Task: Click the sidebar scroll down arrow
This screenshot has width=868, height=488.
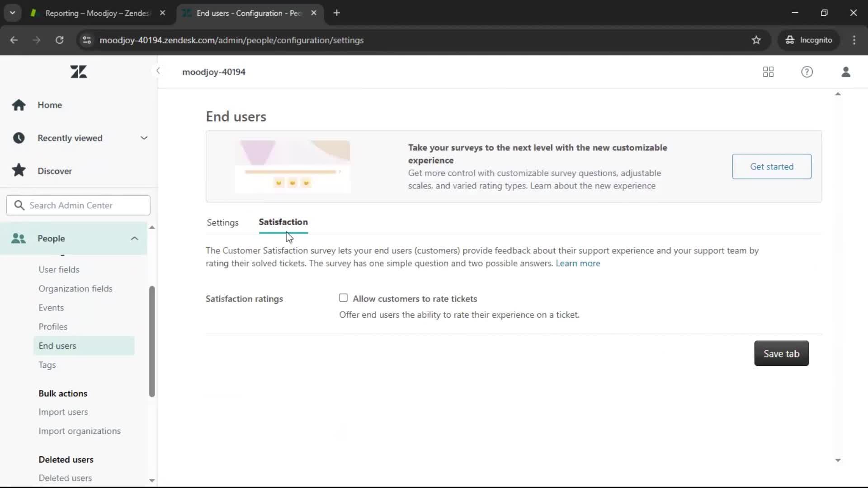Action: click(152, 480)
